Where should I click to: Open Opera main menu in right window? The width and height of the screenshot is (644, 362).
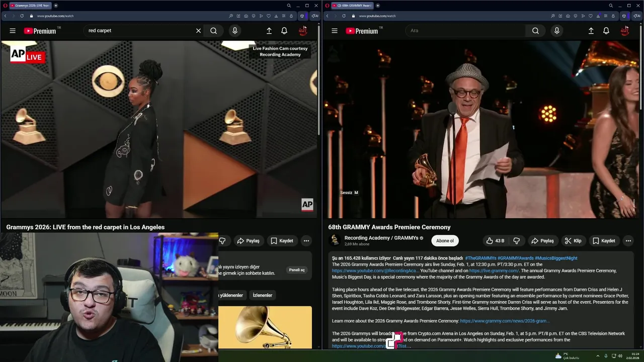click(327, 6)
